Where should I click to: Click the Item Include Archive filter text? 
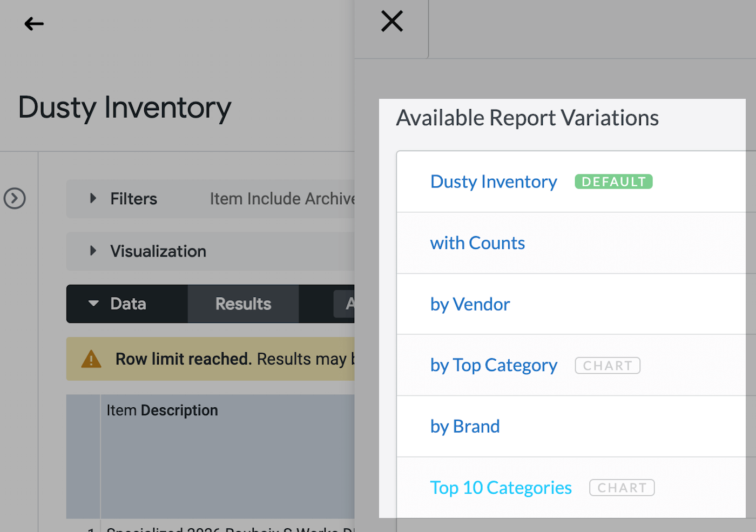[x=281, y=198]
